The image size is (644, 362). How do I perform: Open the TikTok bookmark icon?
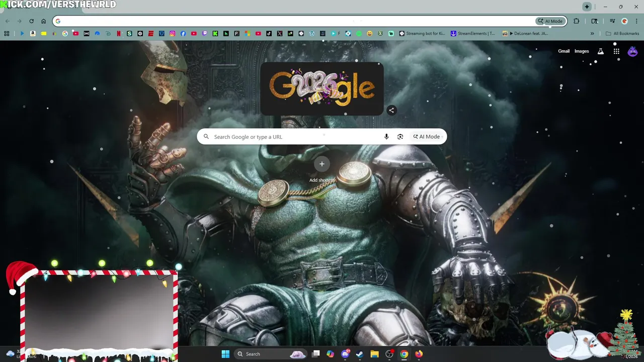(x=269, y=34)
